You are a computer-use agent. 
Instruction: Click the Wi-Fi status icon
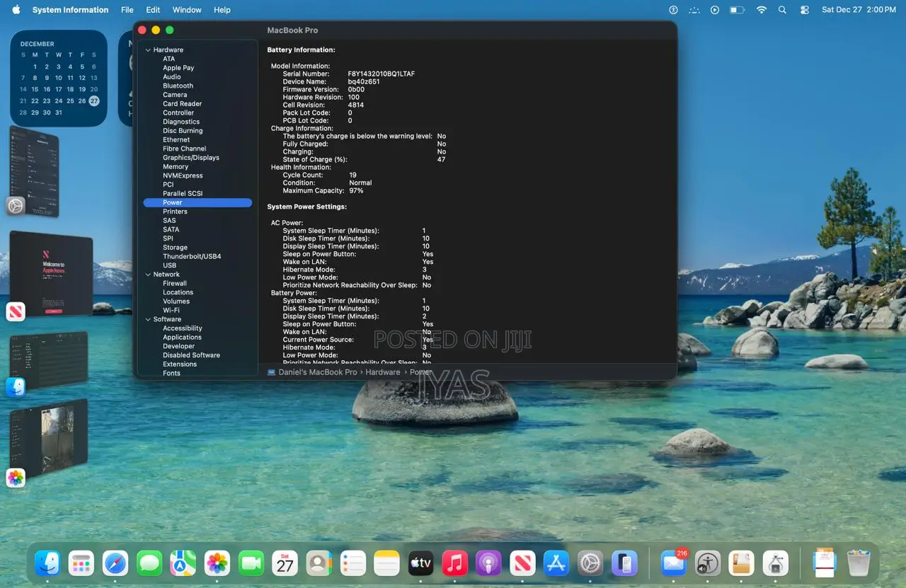click(761, 10)
